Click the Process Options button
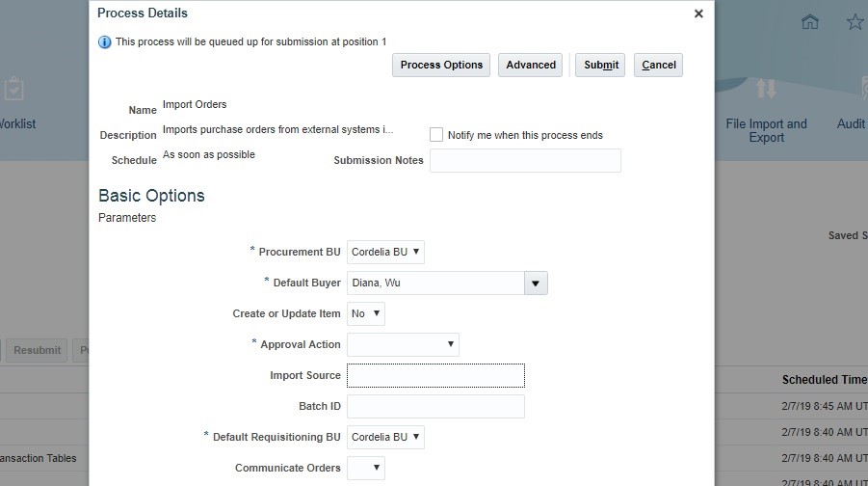 pos(441,65)
